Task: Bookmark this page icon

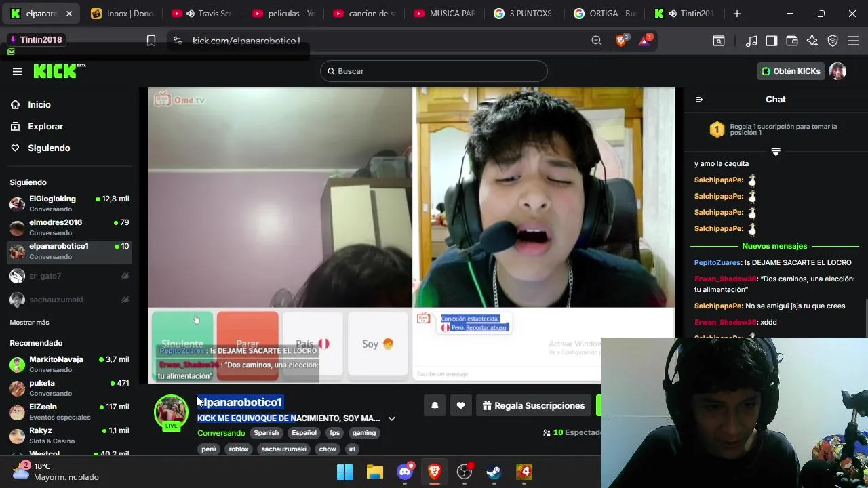Action: (x=151, y=41)
